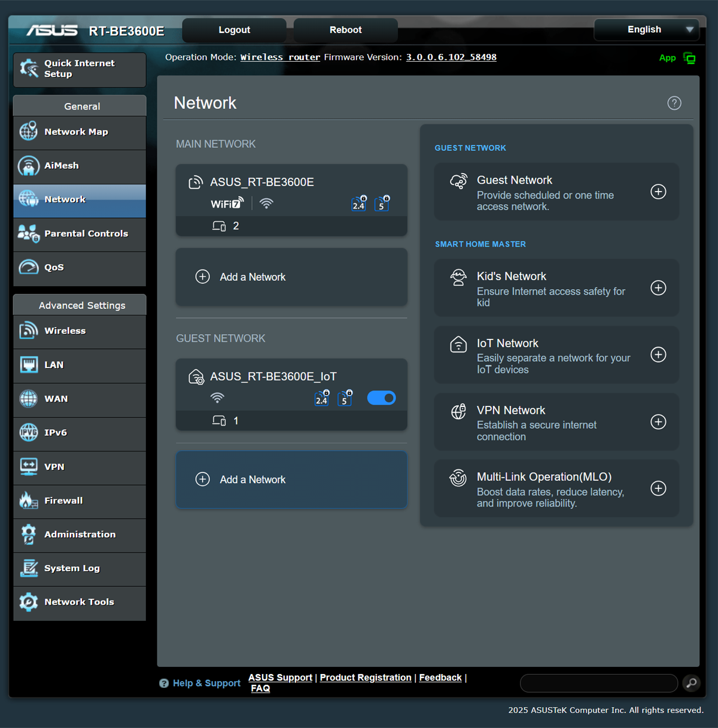Viewport: 718px width, 728px height.
Task: Click 5 GHz band icon on ASUS_RT-BE3600E
Action: coord(382,204)
